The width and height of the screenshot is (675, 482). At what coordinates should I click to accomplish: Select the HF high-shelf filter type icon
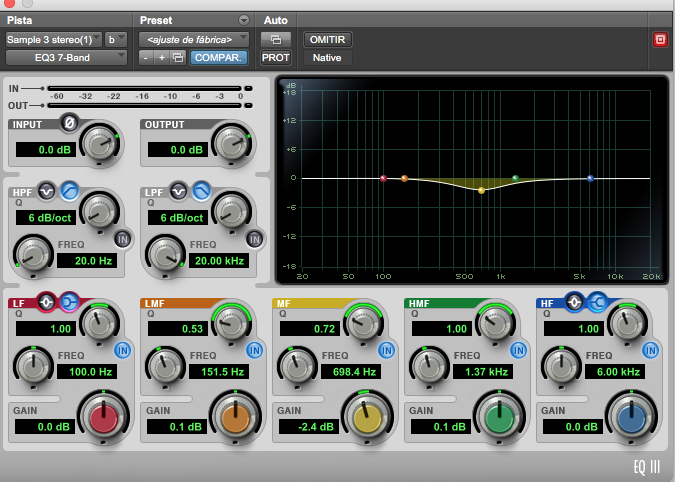tap(597, 302)
